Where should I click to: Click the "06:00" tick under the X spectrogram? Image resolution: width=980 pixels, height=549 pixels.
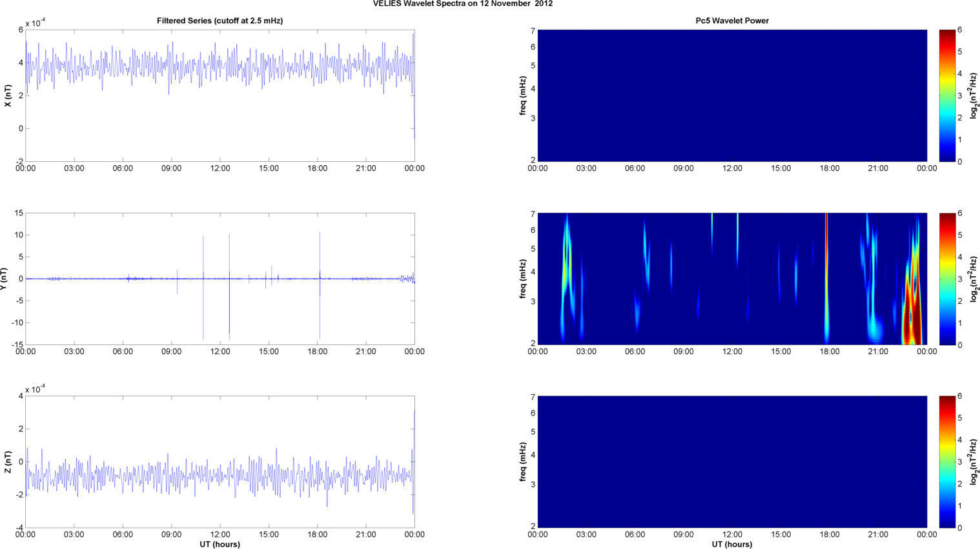635,168
